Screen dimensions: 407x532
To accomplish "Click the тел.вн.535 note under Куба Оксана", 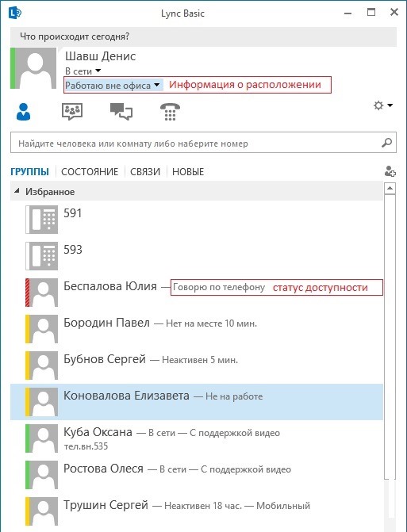I will [86, 446].
